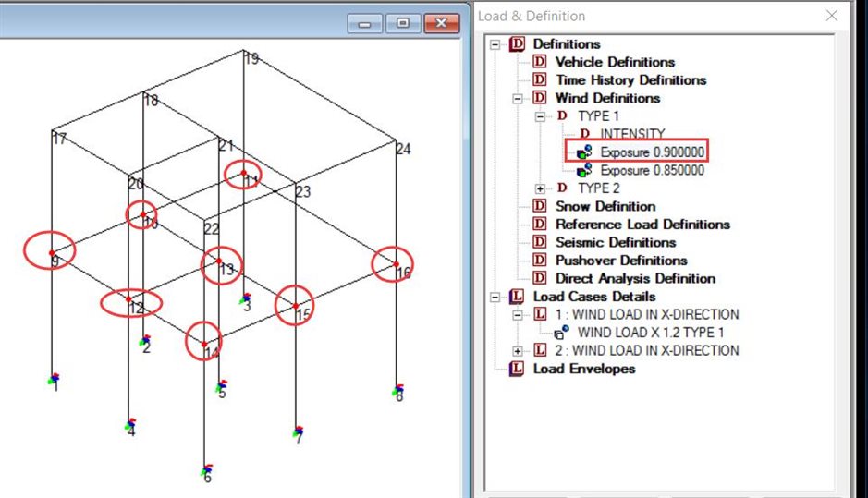Click the D icon next to Pushover Definitions
This screenshot has height=498, width=868.
tap(540, 261)
